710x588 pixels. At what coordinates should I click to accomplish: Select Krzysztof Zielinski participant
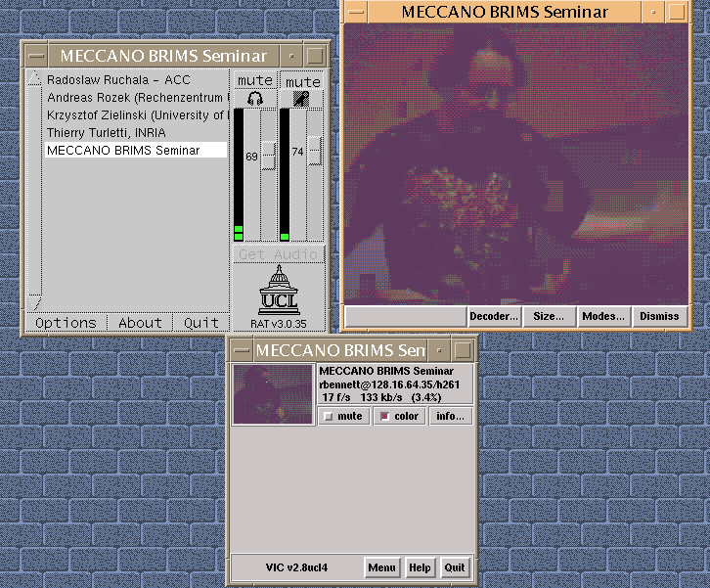coord(136,115)
